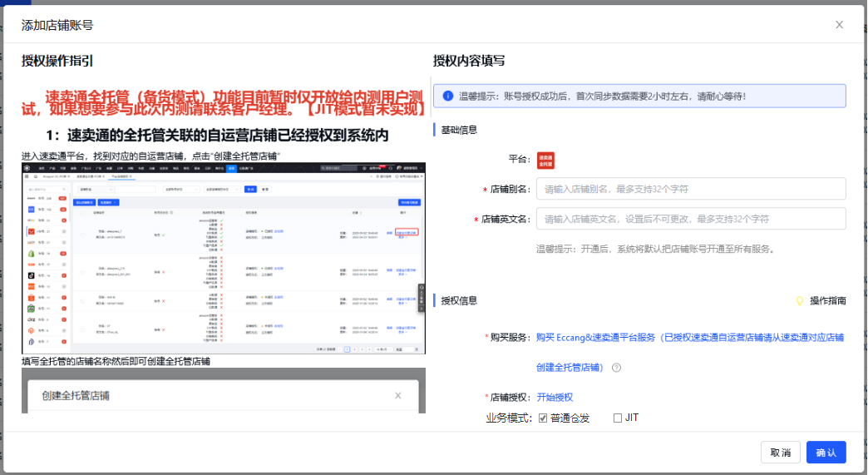Click the 授权操作指引 heading
This screenshot has height=475, width=868.
pos(57,61)
